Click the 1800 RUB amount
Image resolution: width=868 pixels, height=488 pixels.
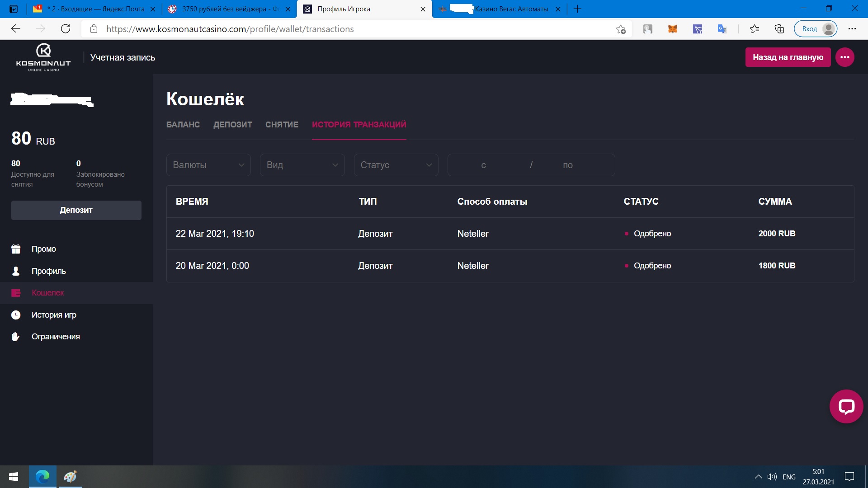(777, 266)
